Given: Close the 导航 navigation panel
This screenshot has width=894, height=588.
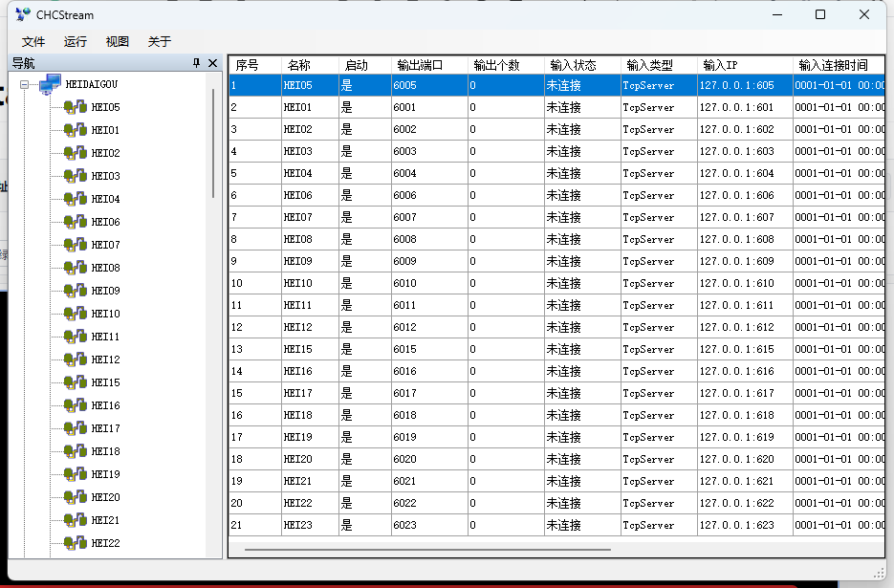Looking at the screenshot, I should 213,63.
